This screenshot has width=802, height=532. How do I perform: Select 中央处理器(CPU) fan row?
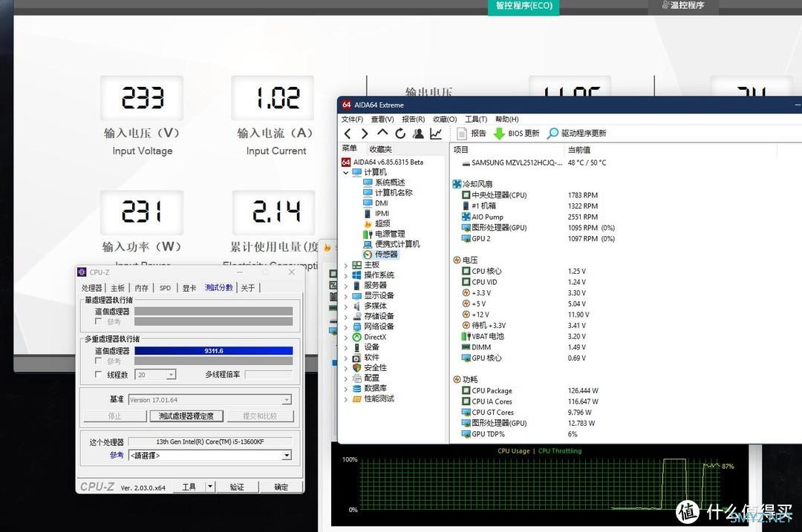[529, 195]
